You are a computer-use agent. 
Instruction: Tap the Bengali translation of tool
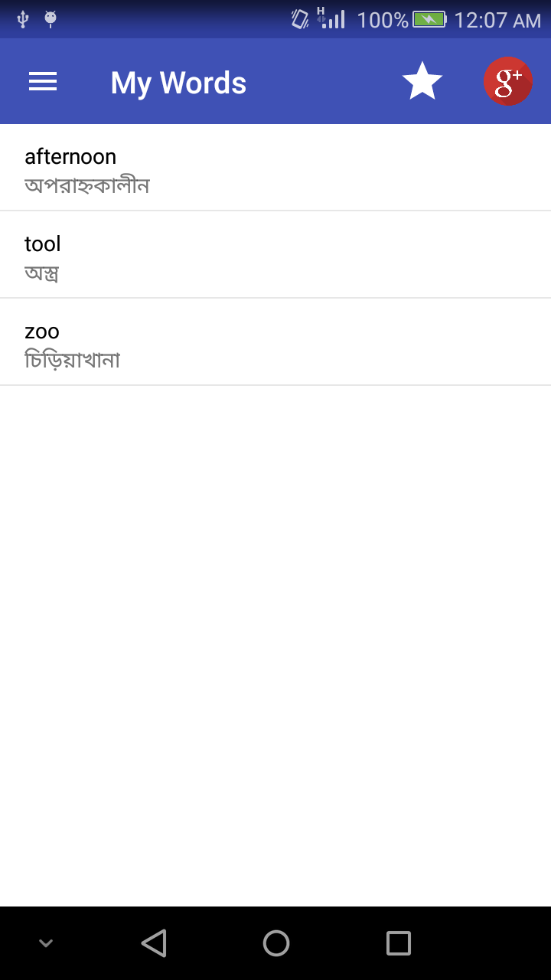pos(42,273)
